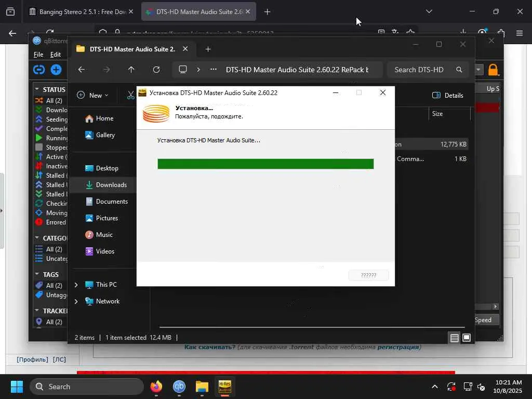
Task: Collapse the TRACKERS section in qBittorrent
Action: pyautogui.click(x=37, y=311)
